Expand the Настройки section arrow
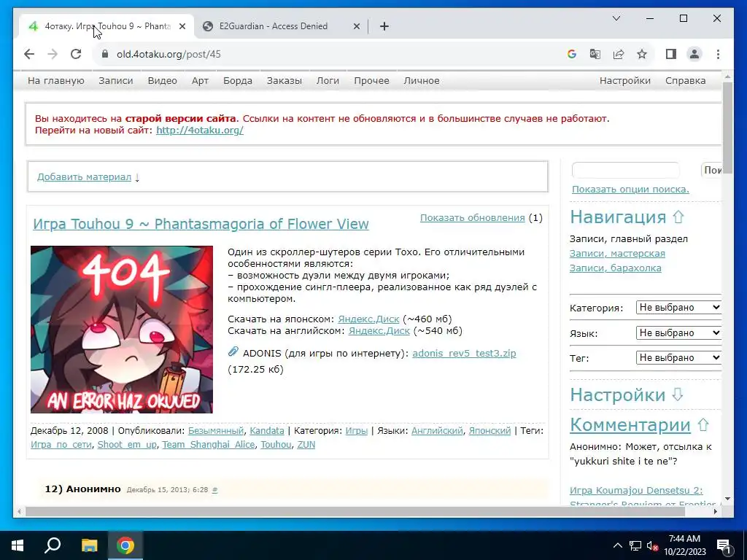This screenshot has height=560, width=747. [x=678, y=394]
